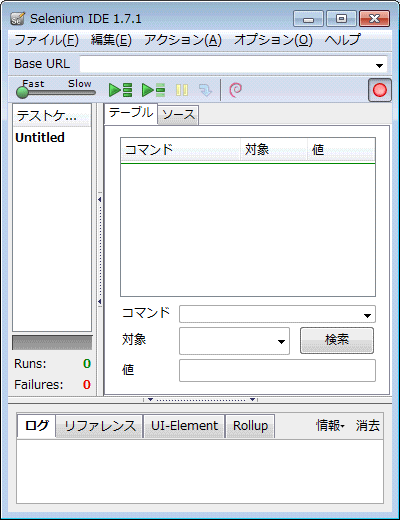The height and width of the screenshot is (520, 400).
Task: Select the UI-Element tab
Action: (184, 426)
